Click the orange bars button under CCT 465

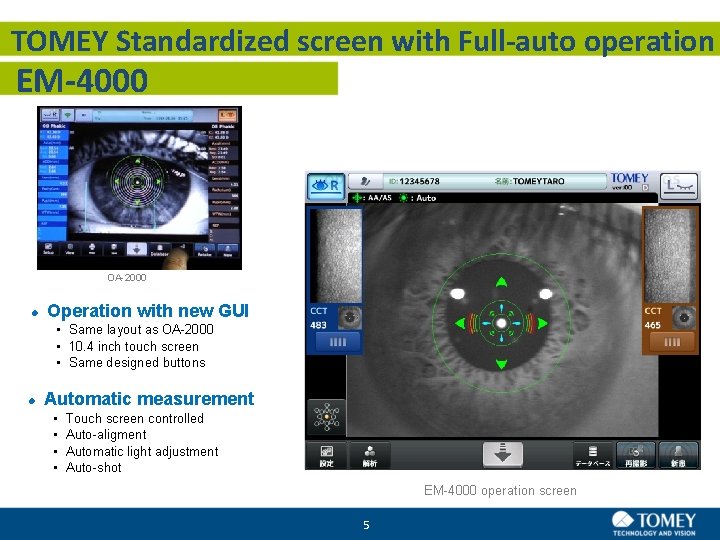(x=672, y=342)
